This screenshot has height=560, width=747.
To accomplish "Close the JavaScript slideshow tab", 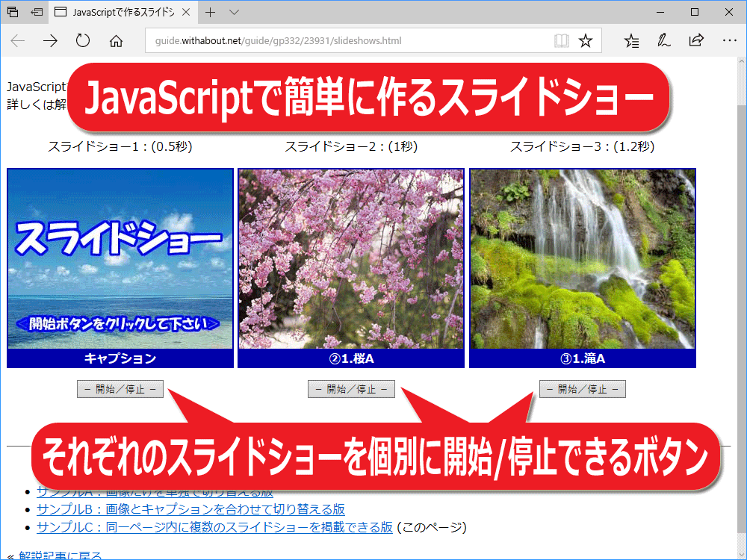I will coord(186,12).
